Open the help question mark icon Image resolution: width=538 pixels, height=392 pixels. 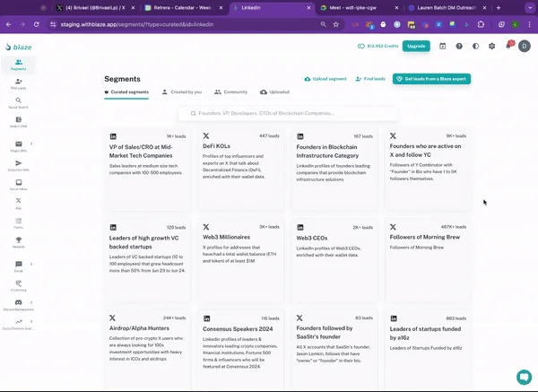(x=459, y=46)
